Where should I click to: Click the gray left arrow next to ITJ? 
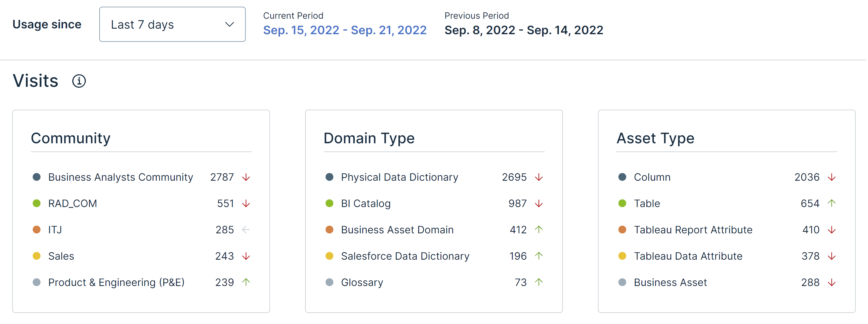coord(246,230)
